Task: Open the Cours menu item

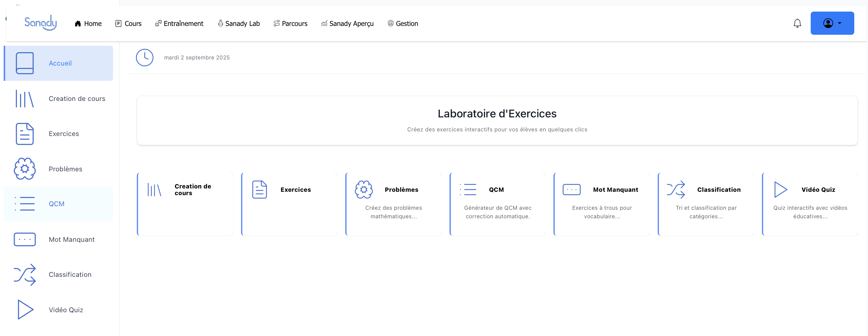Action: pyautogui.click(x=128, y=23)
